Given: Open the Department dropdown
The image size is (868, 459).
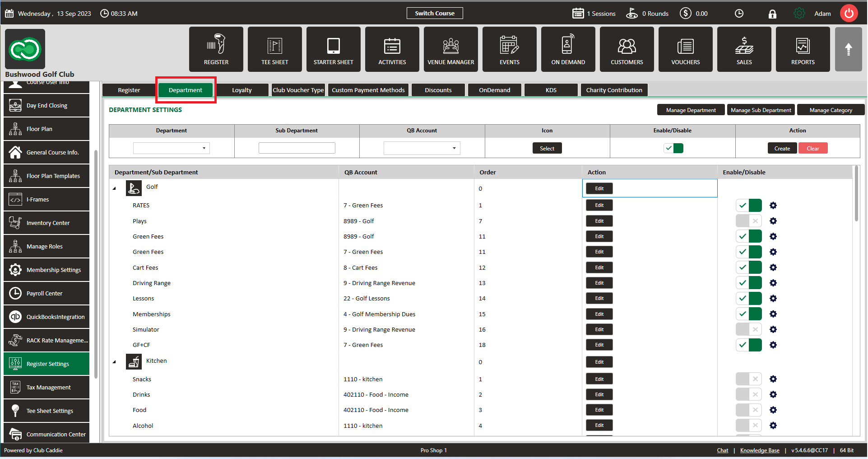Looking at the screenshot, I should [172, 148].
